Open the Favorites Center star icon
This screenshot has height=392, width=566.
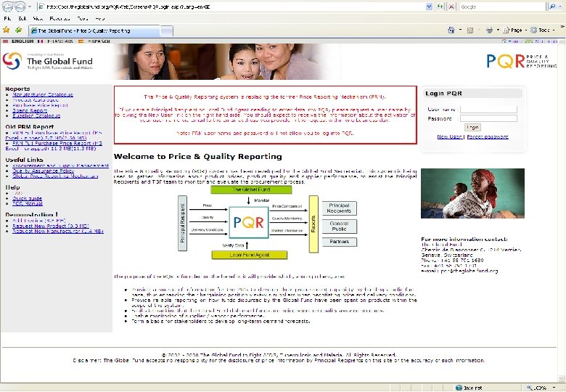[6, 30]
